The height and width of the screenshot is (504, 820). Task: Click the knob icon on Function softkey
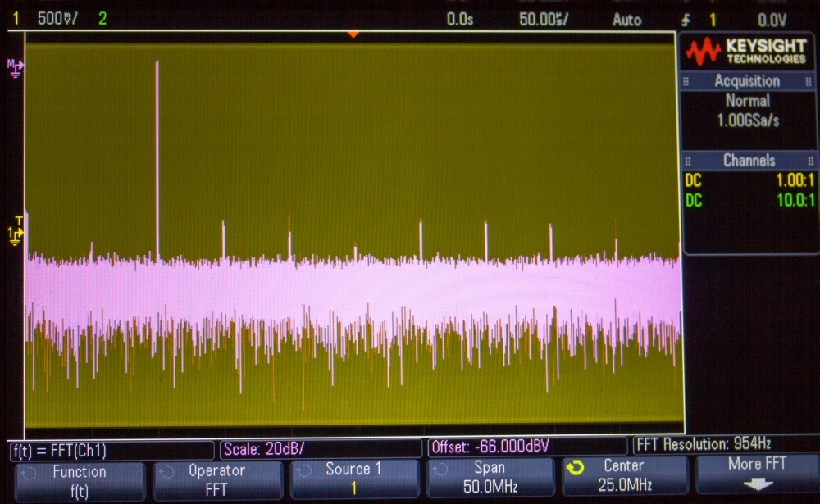(29, 473)
